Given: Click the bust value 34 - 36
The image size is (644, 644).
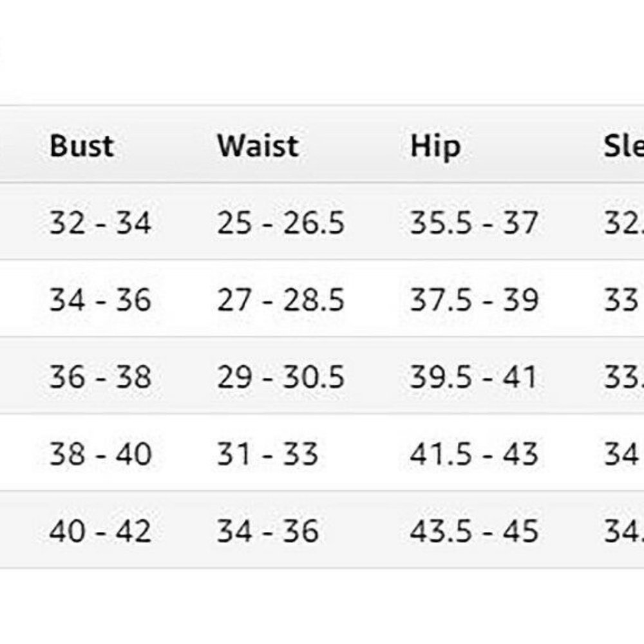Looking at the screenshot, I should pyautogui.click(x=100, y=300).
